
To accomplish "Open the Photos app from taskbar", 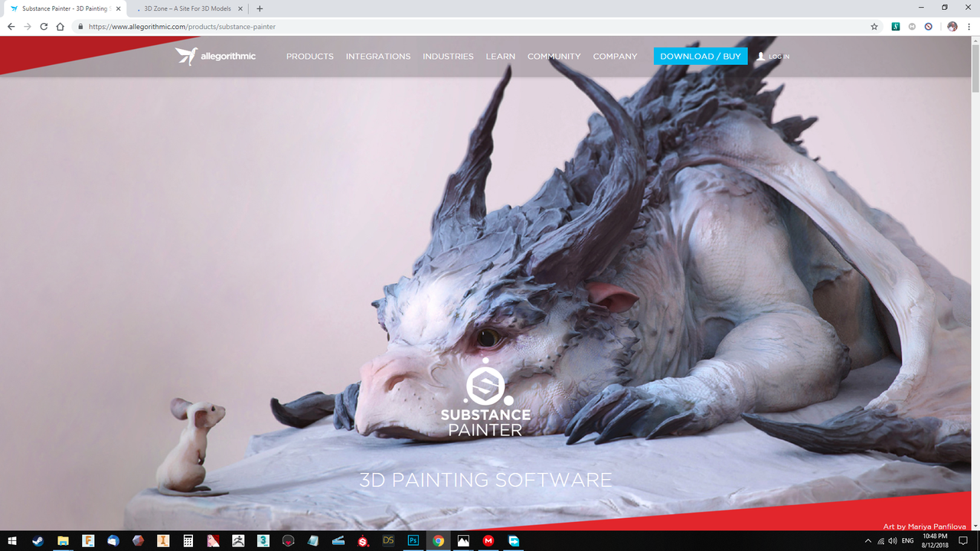I will (463, 540).
